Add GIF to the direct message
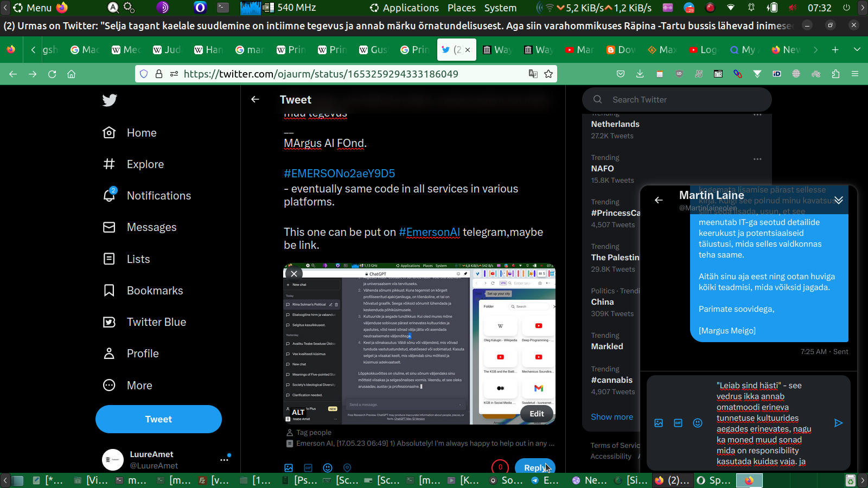Image resolution: width=868 pixels, height=488 pixels. point(678,423)
